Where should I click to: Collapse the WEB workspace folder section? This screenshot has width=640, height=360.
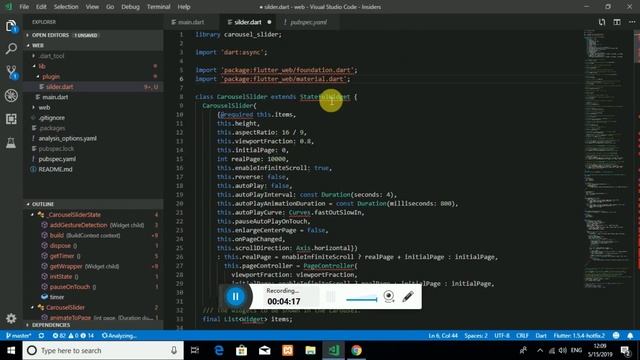(93, 45)
